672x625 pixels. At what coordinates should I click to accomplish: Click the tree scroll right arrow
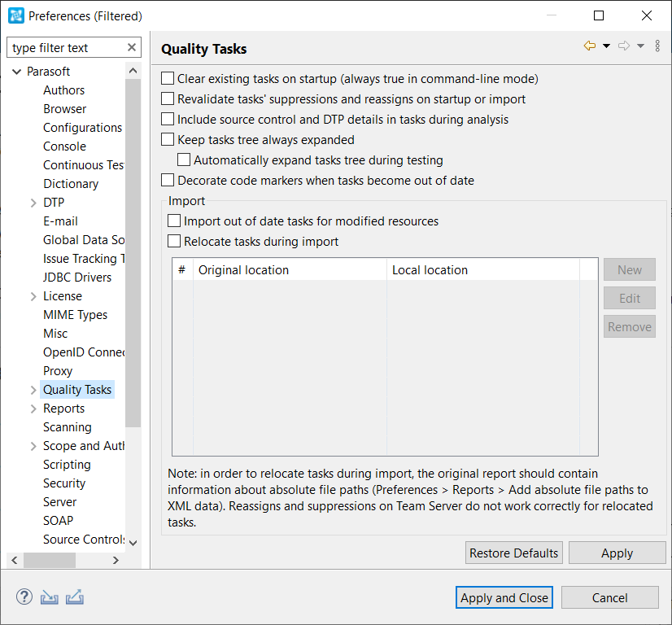click(116, 560)
